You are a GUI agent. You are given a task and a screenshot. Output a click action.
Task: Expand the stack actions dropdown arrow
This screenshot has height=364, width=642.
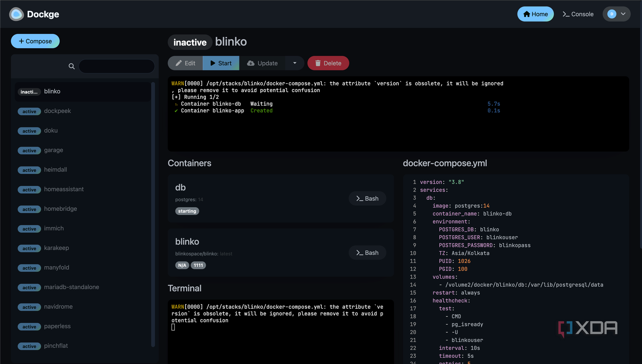295,63
